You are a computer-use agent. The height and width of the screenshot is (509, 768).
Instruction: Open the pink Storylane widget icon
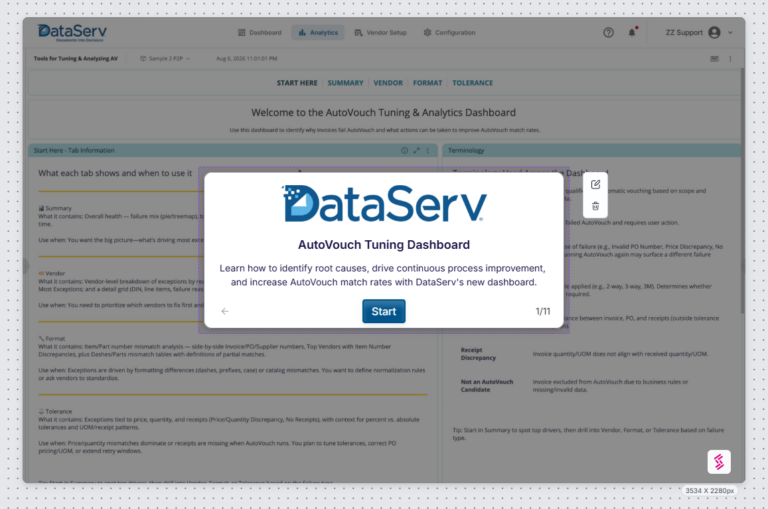pos(719,461)
